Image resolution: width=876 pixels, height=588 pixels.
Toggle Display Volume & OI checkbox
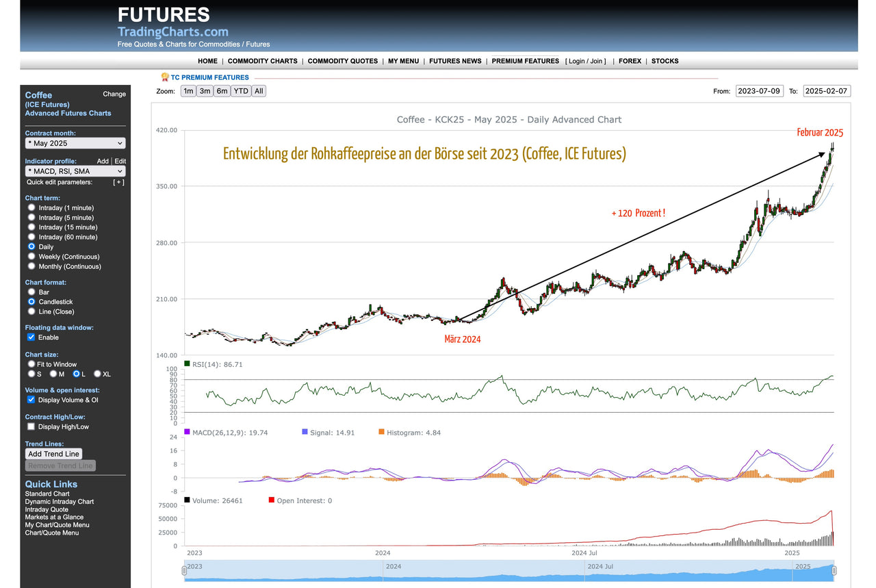(x=31, y=400)
